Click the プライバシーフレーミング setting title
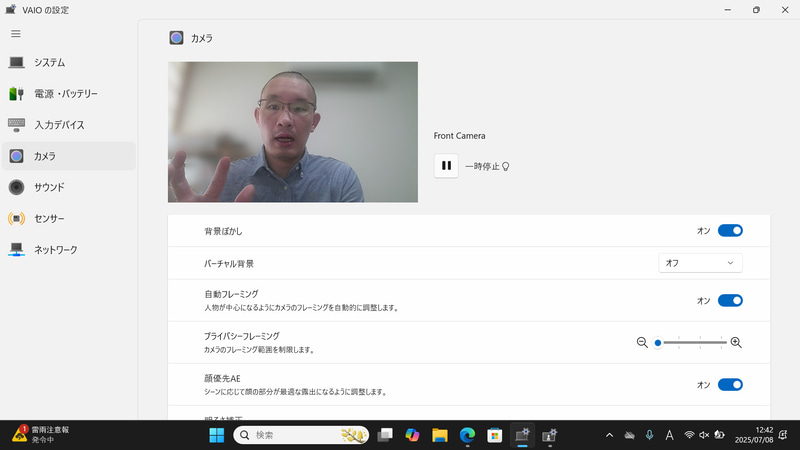Screen dimensions: 800x450 coord(242,336)
